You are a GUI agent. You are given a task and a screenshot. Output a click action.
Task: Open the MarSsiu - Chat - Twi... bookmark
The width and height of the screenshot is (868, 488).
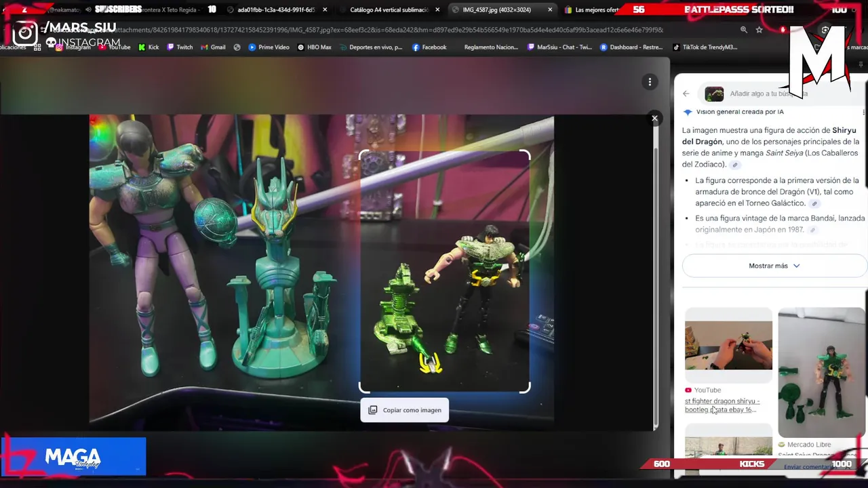[559, 47]
